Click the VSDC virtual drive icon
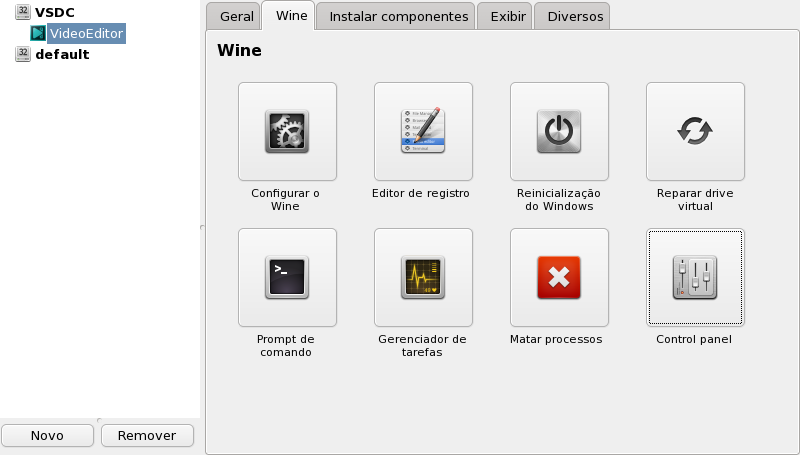Screen dimensions: 800x455 pyautogui.click(x=23, y=12)
